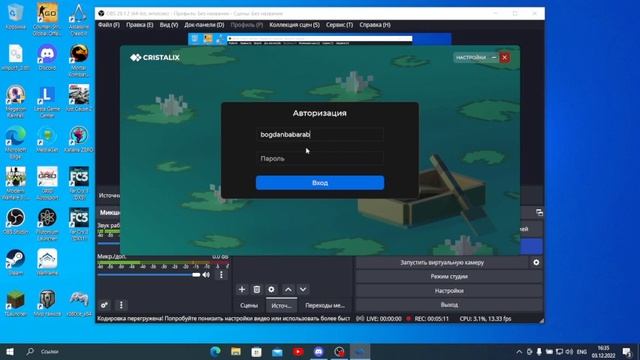Open File Explorer from the taskbar
The image size is (640, 360).
coord(236,351)
